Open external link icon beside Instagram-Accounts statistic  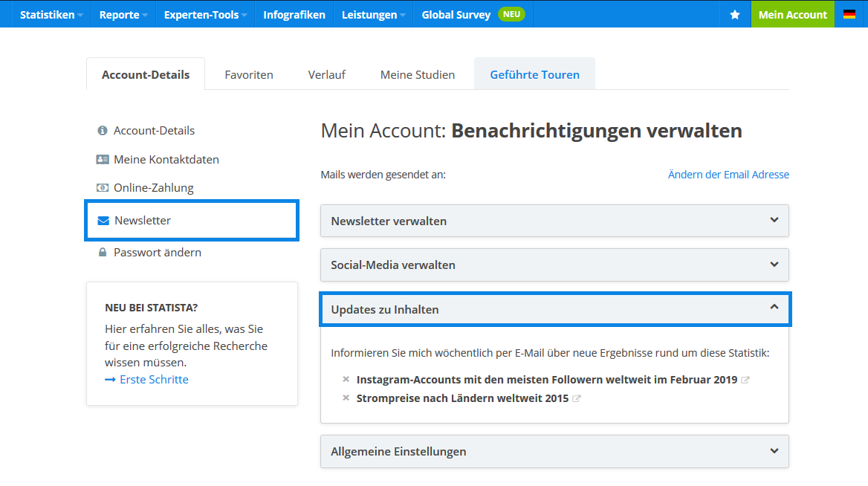point(745,380)
